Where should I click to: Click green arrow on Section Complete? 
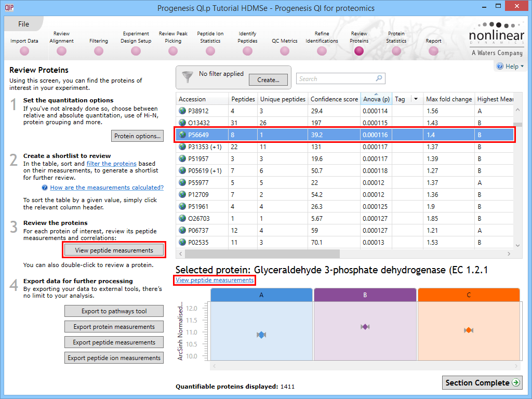pyautogui.click(x=516, y=382)
